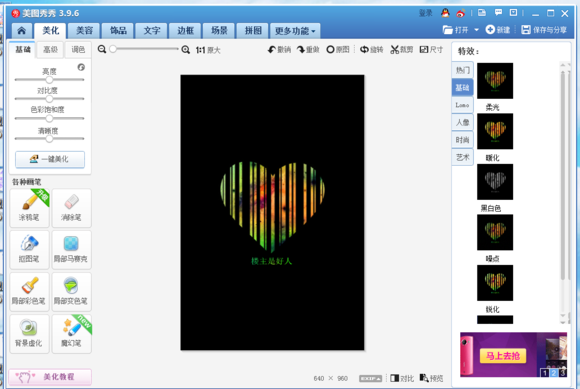The height and width of the screenshot is (389, 580).
Task: Open the 尺寸 resize tool
Action: click(431, 50)
